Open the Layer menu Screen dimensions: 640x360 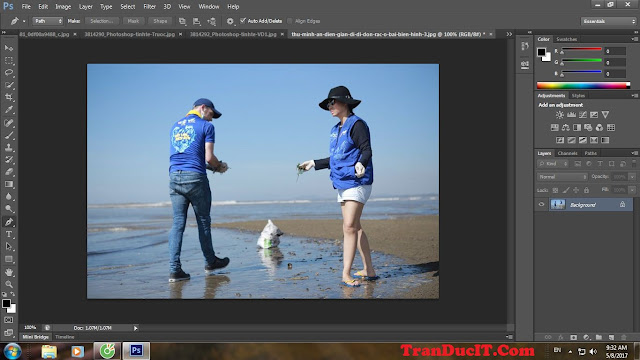coord(86,7)
